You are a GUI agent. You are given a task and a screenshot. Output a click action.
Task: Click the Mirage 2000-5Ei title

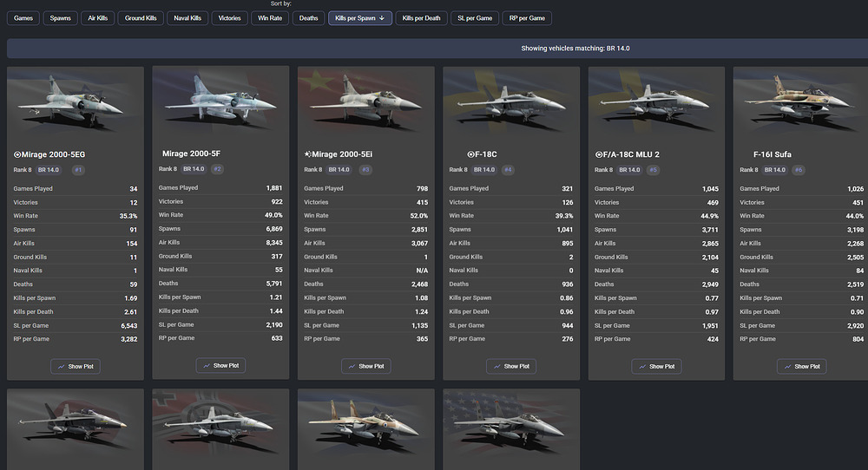(x=339, y=155)
